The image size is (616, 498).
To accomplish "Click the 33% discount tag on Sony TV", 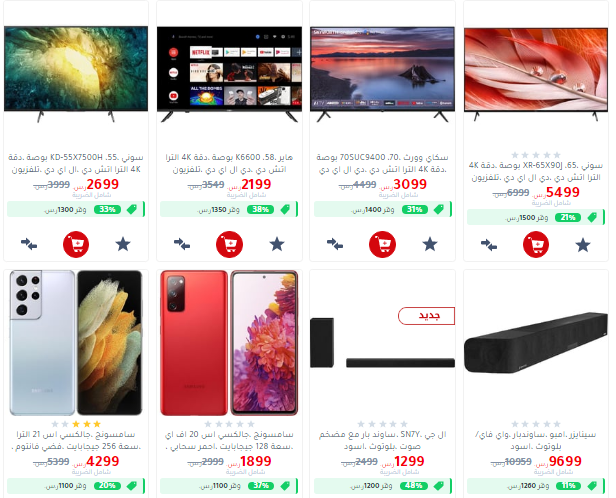I will 107,209.
